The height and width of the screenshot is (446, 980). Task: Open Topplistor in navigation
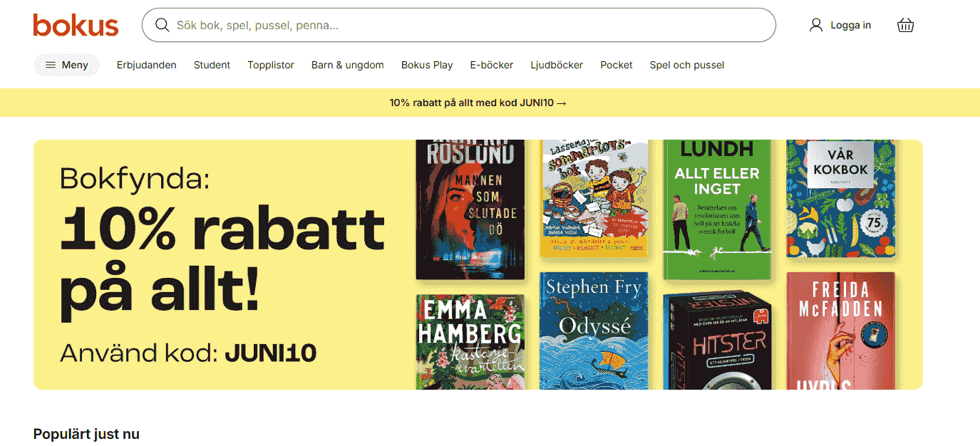[271, 65]
